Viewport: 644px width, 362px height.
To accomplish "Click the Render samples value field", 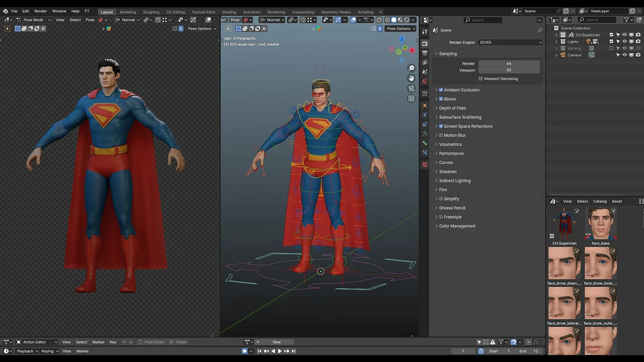I will [x=509, y=64].
